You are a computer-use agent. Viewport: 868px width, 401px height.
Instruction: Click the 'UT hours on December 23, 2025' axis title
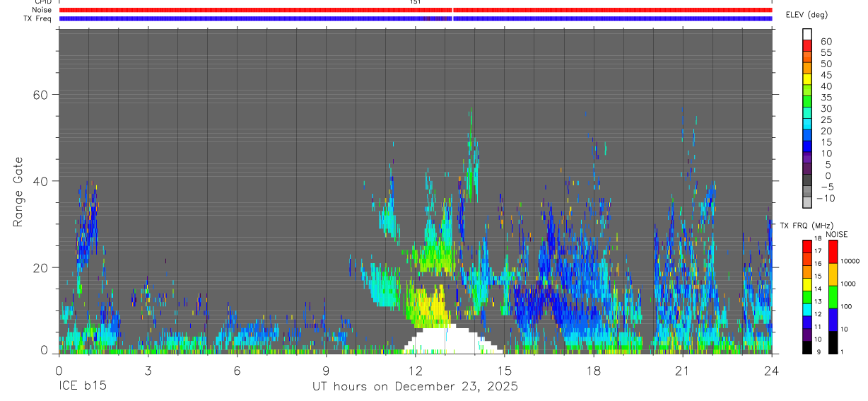coord(416,387)
